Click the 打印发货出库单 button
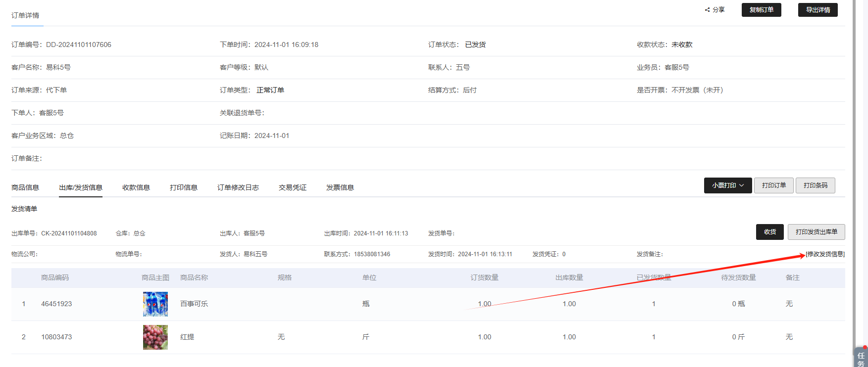This screenshot has height=367, width=868. tap(816, 232)
